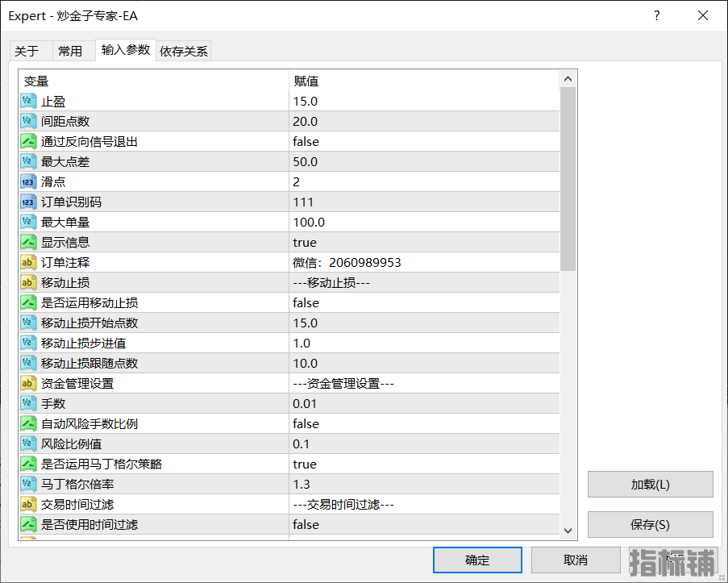Click the 保存(S) button
This screenshot has width=728, height=583.
click(650, 525)
